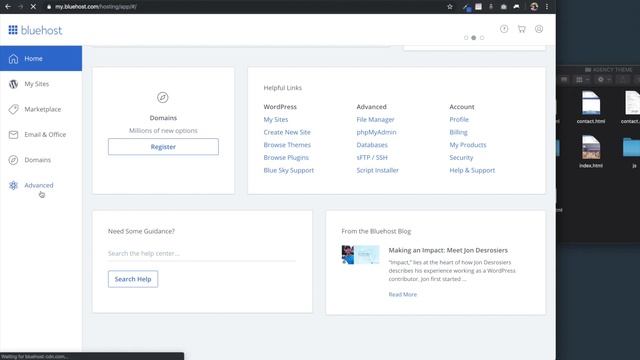The image size is (640, 360).
Task: Select index.html file in Finder window
Action: pyautogui.click(x=591, y=152)
